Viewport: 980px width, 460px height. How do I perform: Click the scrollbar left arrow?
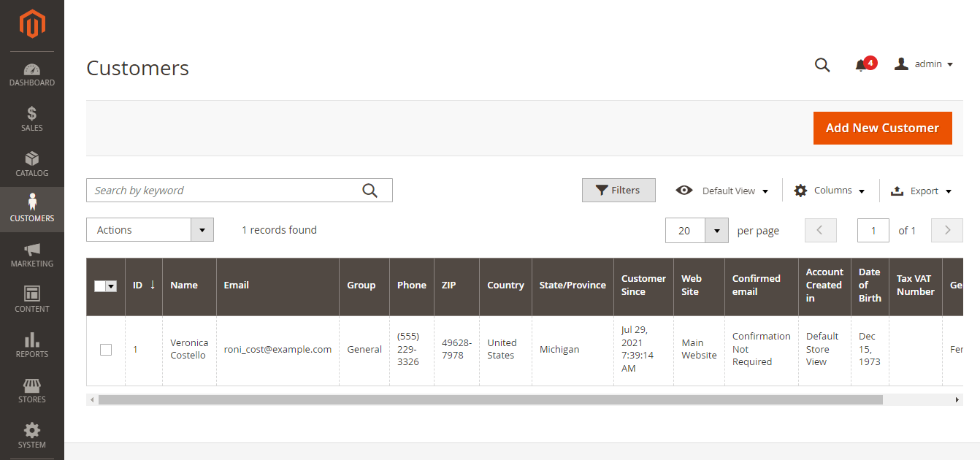click(92, 400)
